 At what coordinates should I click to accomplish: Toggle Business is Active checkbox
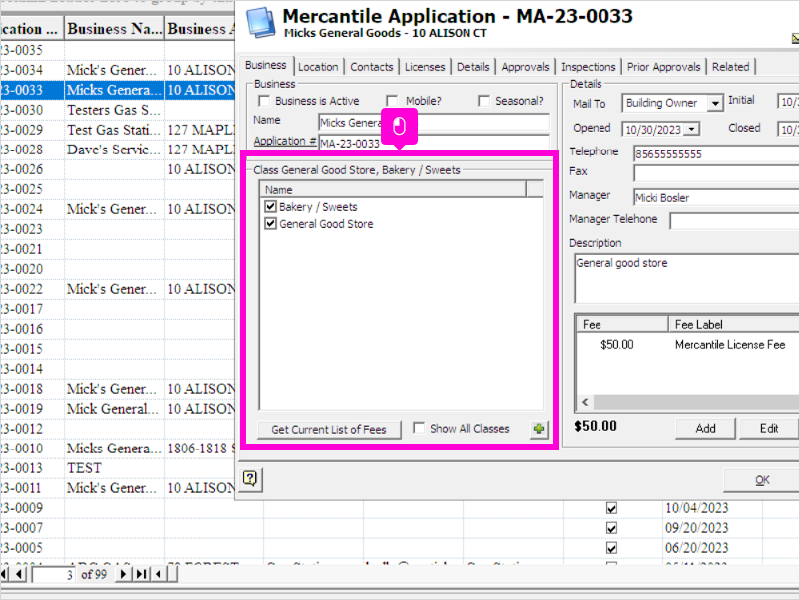264,101
